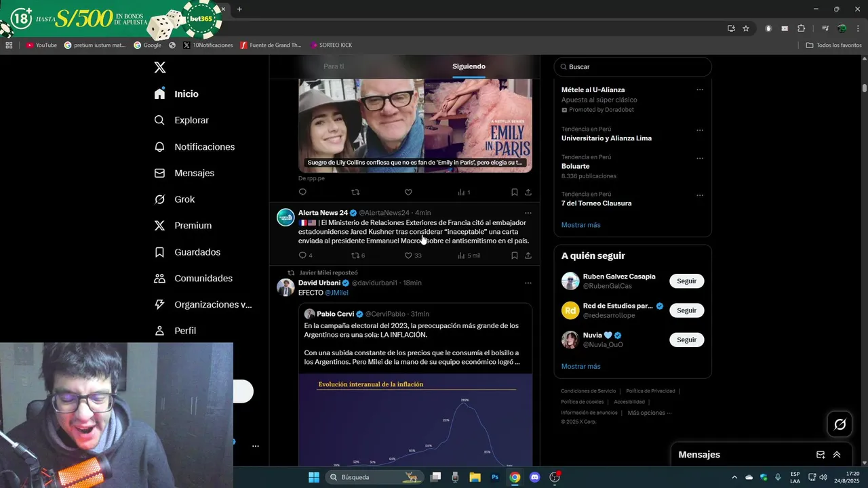Repost the Alerta News 24 post
The image size is (868, 488).
[358, 256]
